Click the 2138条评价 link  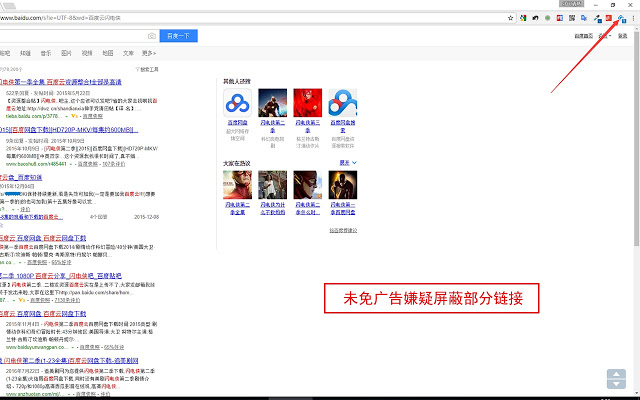(67, 300)
